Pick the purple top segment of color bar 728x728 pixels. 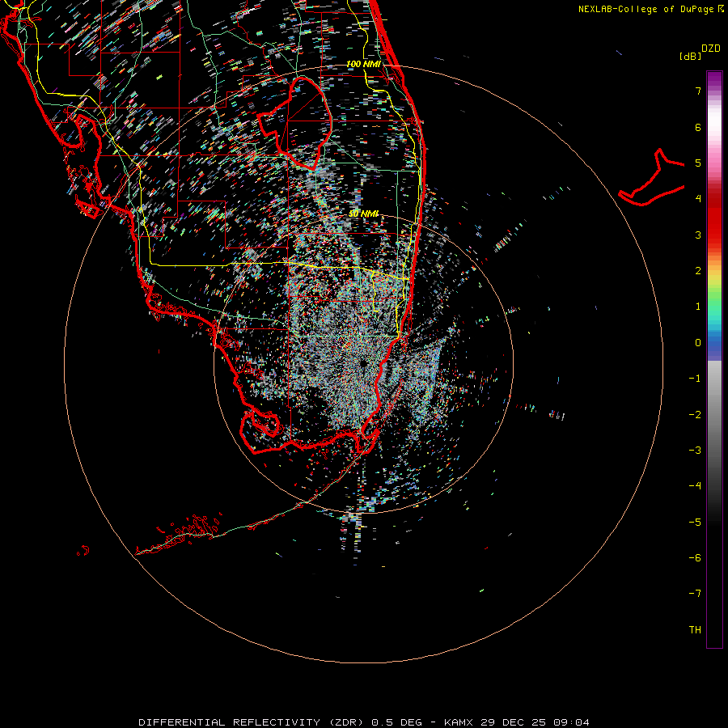click(714, 78)
